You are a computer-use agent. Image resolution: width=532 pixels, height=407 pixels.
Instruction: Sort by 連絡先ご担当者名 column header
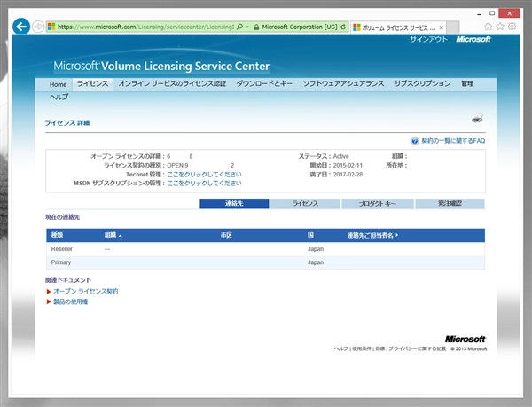tap(372, 235)
